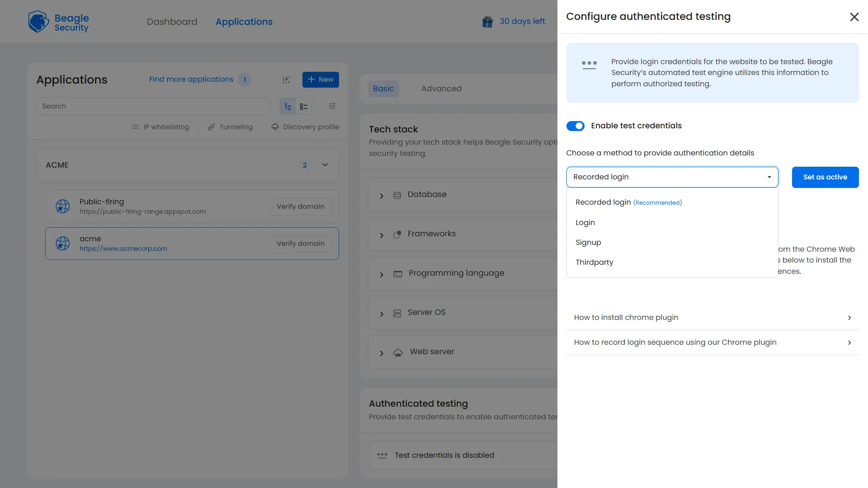This screenshot has width=868, height=488.
Task: Expand the Database tech stack section
Action: pyautogui.click(x=381, y=195)
